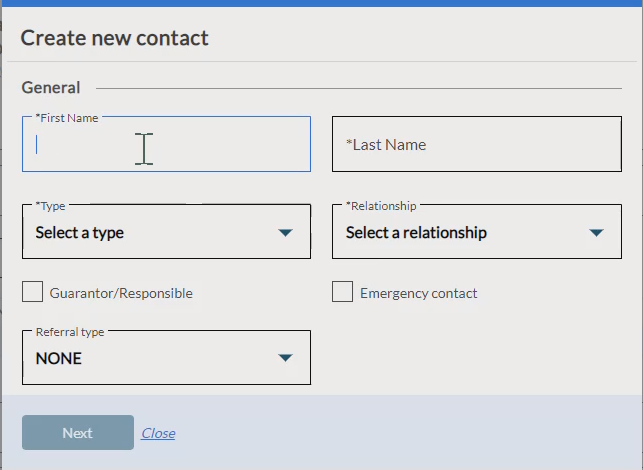The height and width of the screenshot is (470, 643).
Task: Click the Close link
Action: coord(158,433)
